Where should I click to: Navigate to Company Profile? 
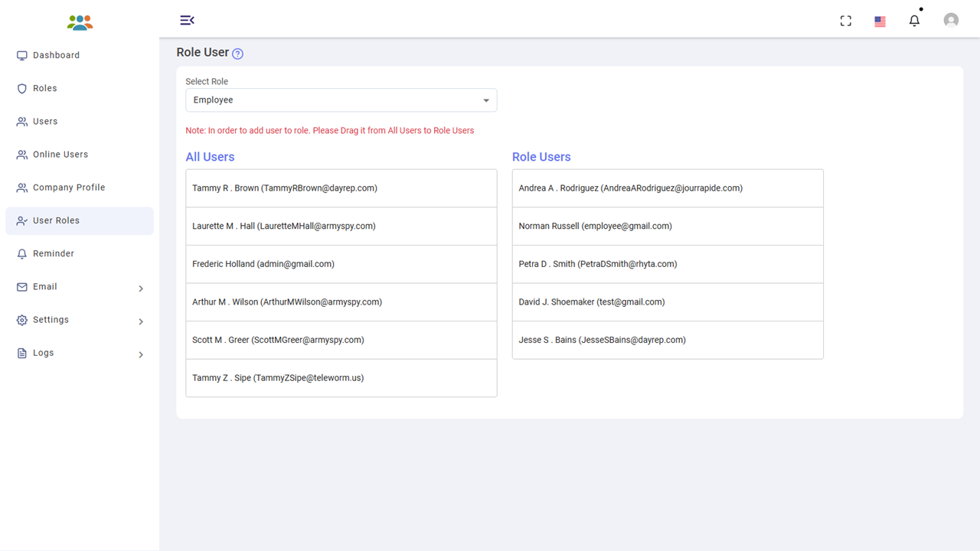coord(69,187)
